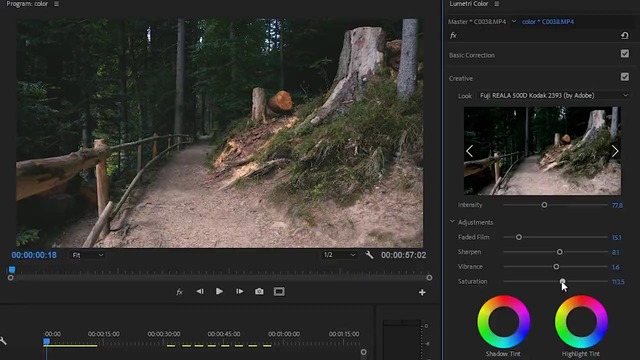Click the Sharpen value 8.1

pyautogui.click(x=616, y=252)
